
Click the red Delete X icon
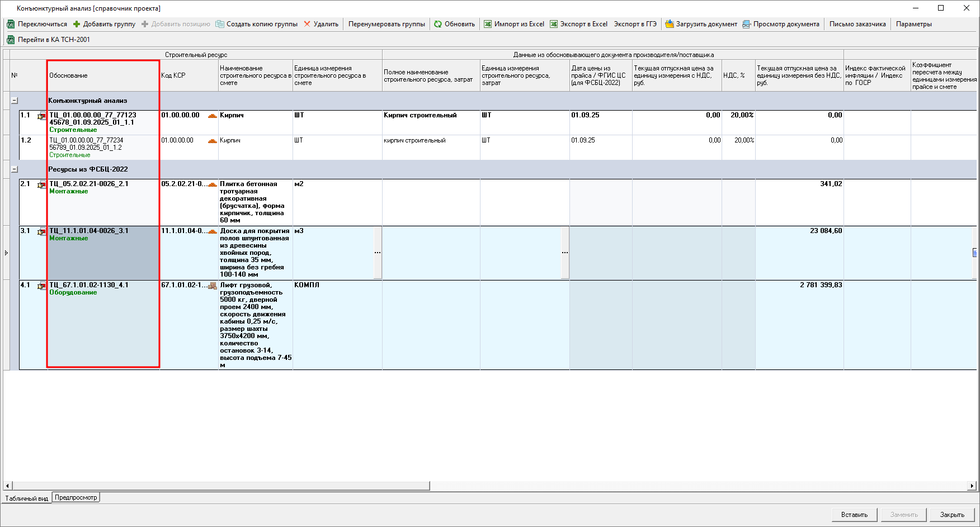click(307, 24)
